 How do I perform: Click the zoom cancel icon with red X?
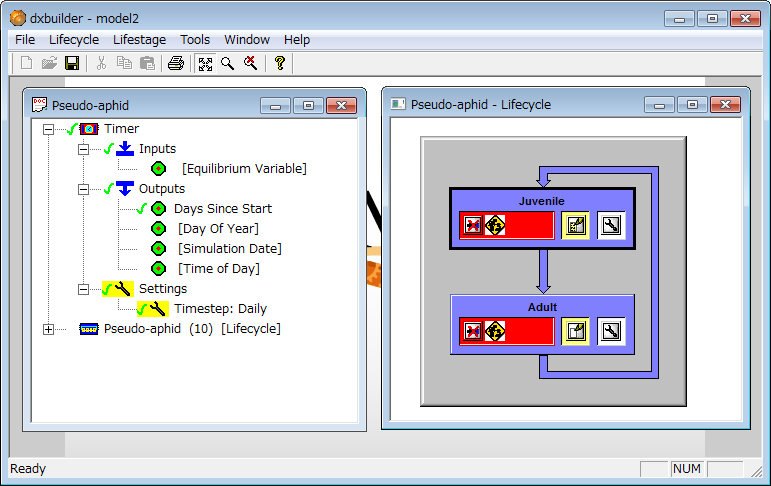coord(250,63)
